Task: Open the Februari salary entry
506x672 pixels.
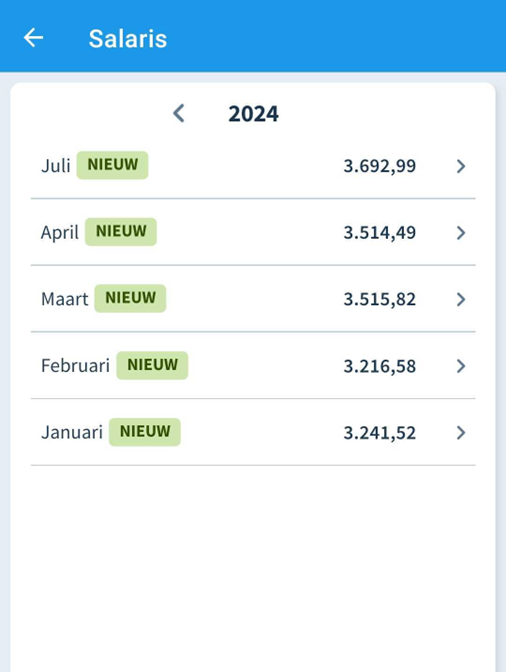Action: (253, 366)
